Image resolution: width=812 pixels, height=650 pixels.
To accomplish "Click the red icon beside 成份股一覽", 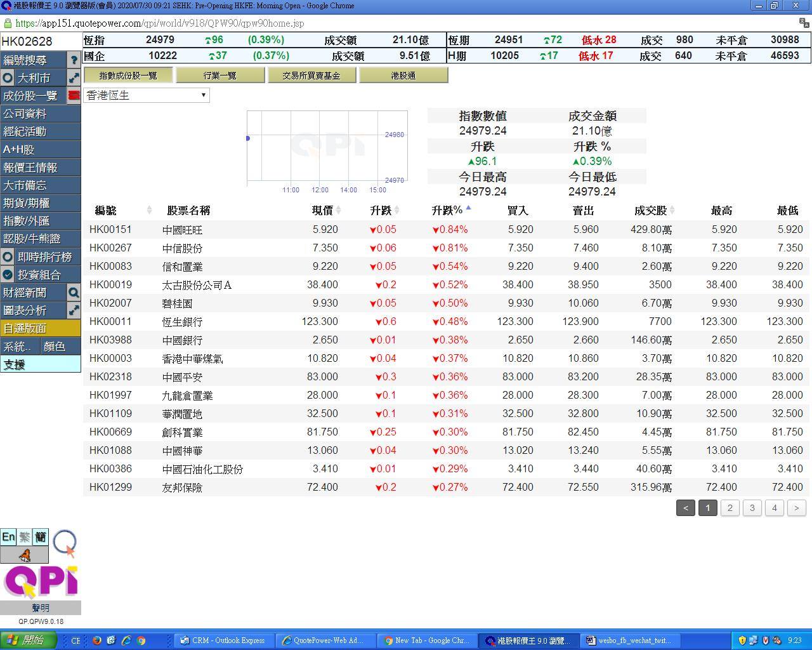I will coord(74,96).
